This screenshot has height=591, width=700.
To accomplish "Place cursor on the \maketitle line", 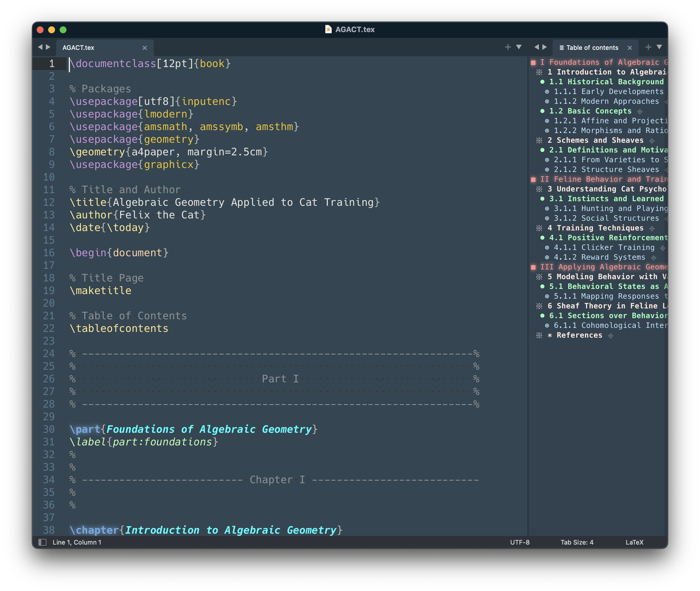I will click(100, 290).
